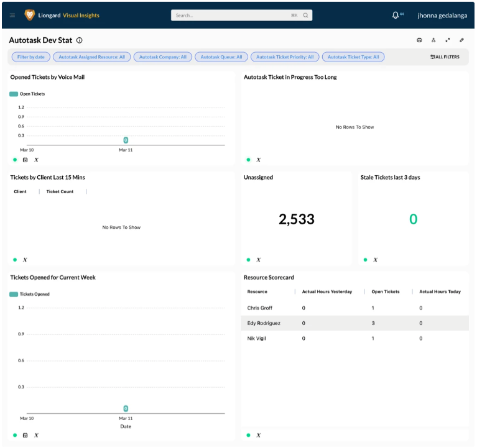Click X formula icon under Unassigned widget
Viewport: 477px width, 448px height.
coord(258,260)
